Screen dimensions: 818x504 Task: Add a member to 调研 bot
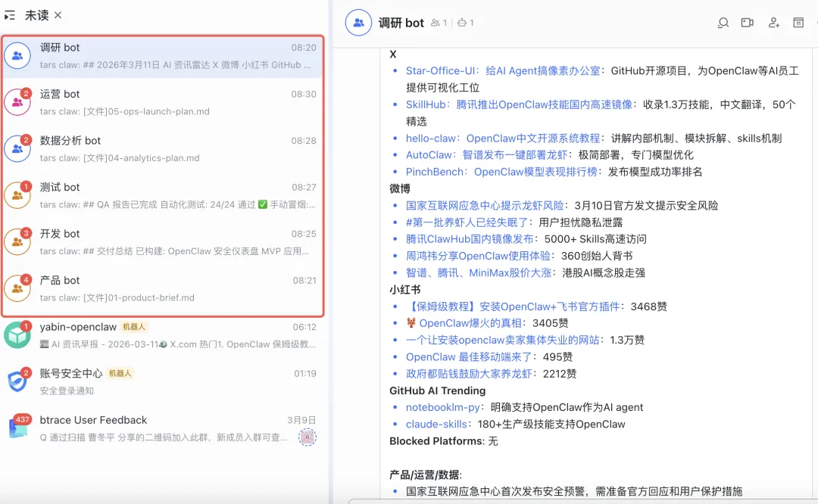[773, 23]
